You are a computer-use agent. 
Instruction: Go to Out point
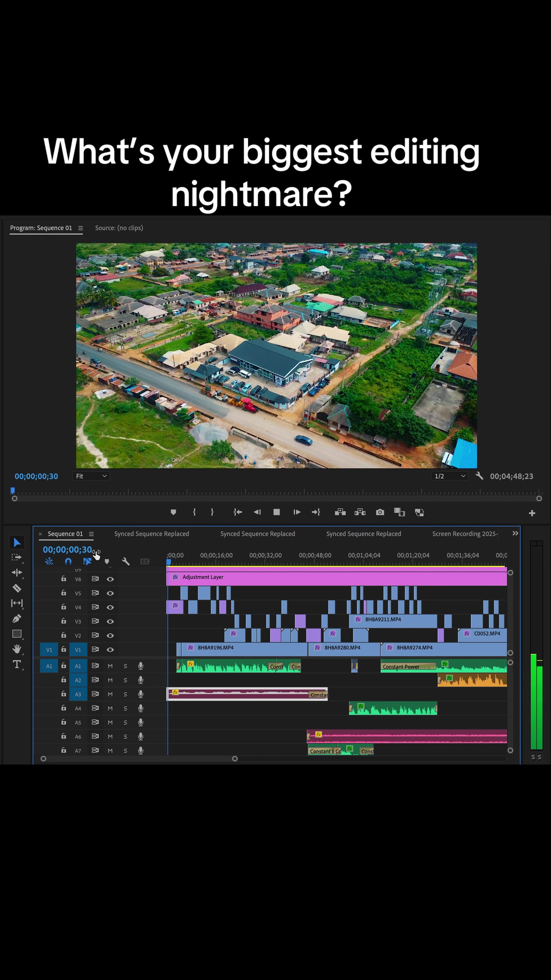pos(316,512)
